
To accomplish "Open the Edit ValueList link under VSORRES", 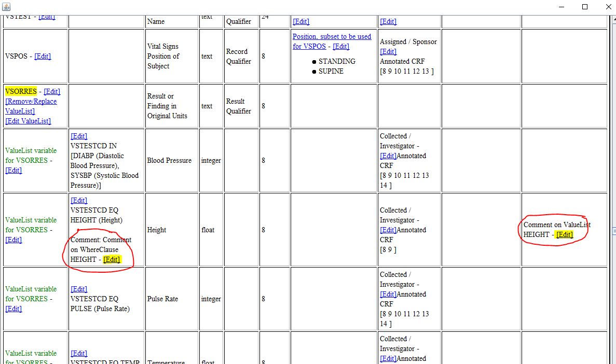I will 29,121.
